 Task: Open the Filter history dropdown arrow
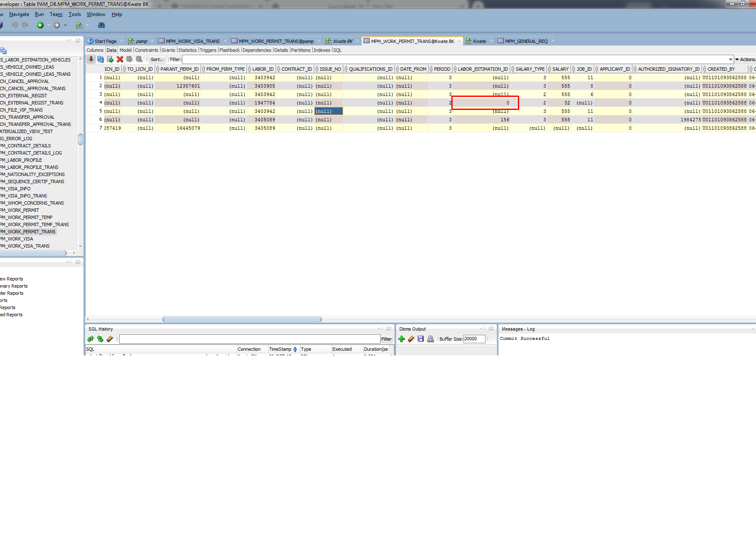tap(731, 59)
